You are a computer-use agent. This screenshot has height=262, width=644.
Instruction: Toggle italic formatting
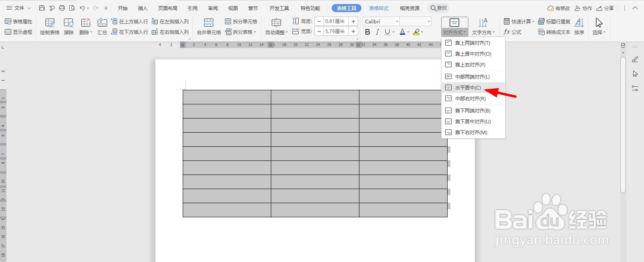(x=377, y=32)
